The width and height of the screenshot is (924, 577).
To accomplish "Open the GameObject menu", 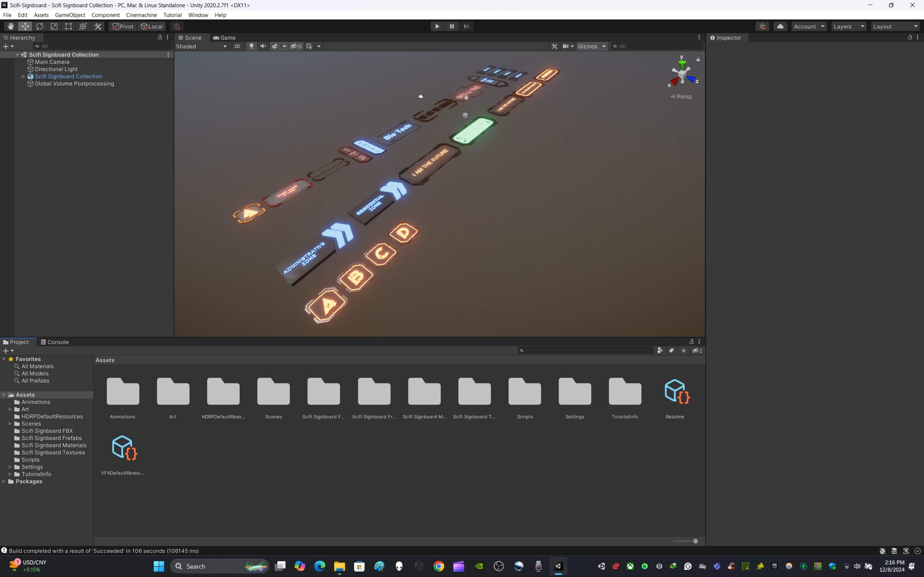I will click(x=70, y=15).
